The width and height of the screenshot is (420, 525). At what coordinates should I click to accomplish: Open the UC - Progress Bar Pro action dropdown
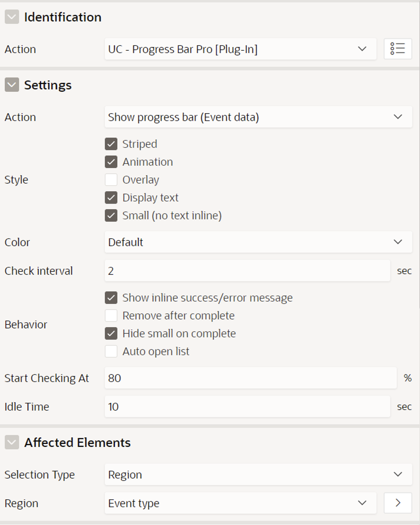240,49
